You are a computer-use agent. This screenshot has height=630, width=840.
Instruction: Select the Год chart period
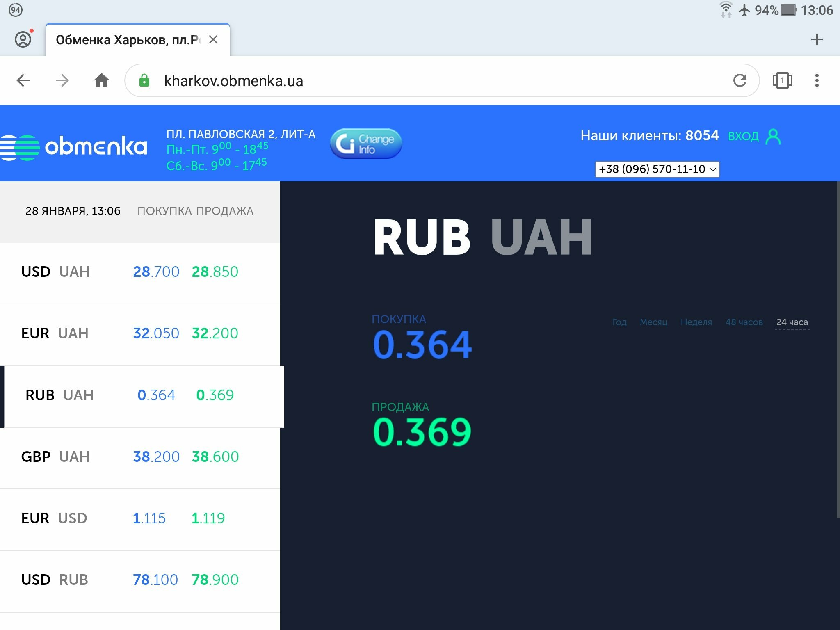[619, 322]
